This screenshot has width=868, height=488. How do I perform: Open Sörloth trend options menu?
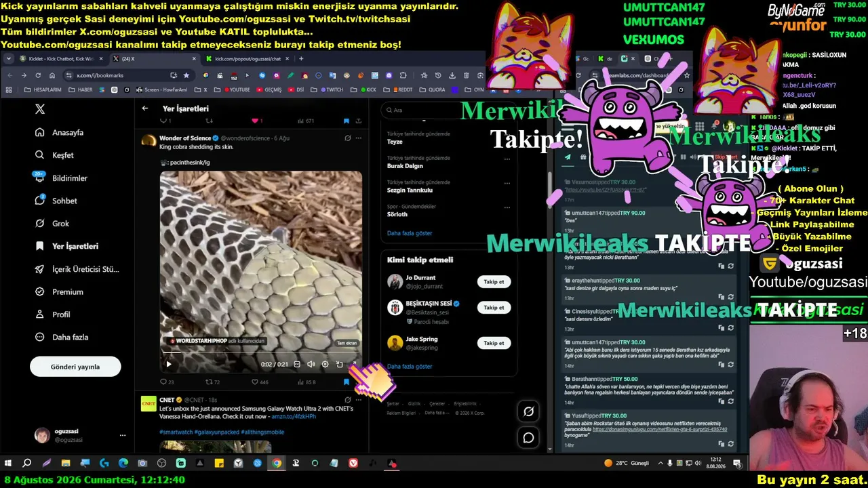(507, 207)
